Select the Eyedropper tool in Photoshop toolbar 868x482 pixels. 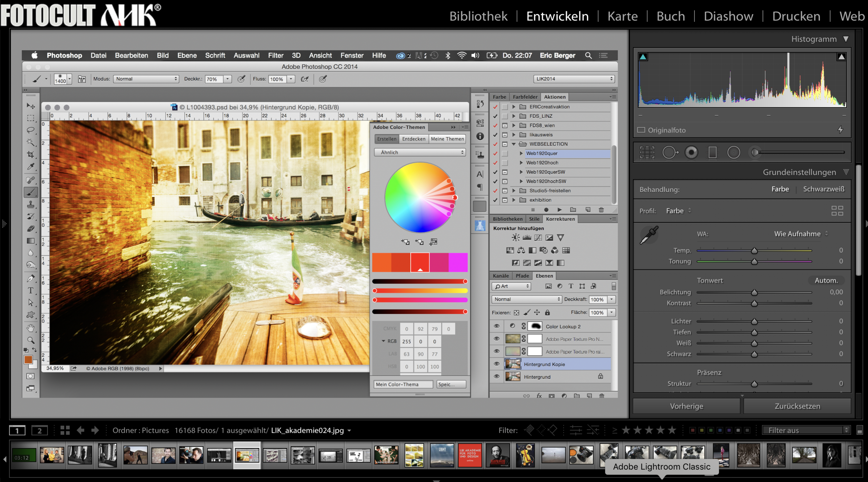tap(31, 167)
